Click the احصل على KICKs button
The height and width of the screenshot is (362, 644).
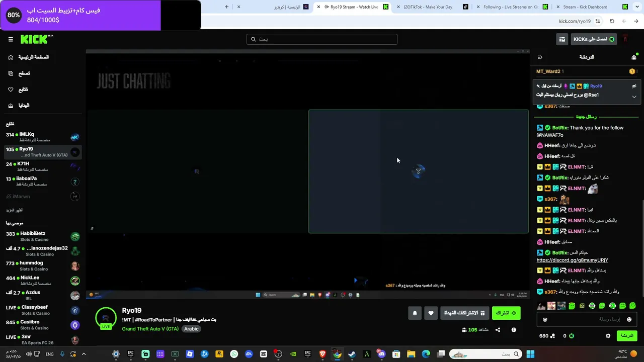pyautogui.click(x=594, y=39)
